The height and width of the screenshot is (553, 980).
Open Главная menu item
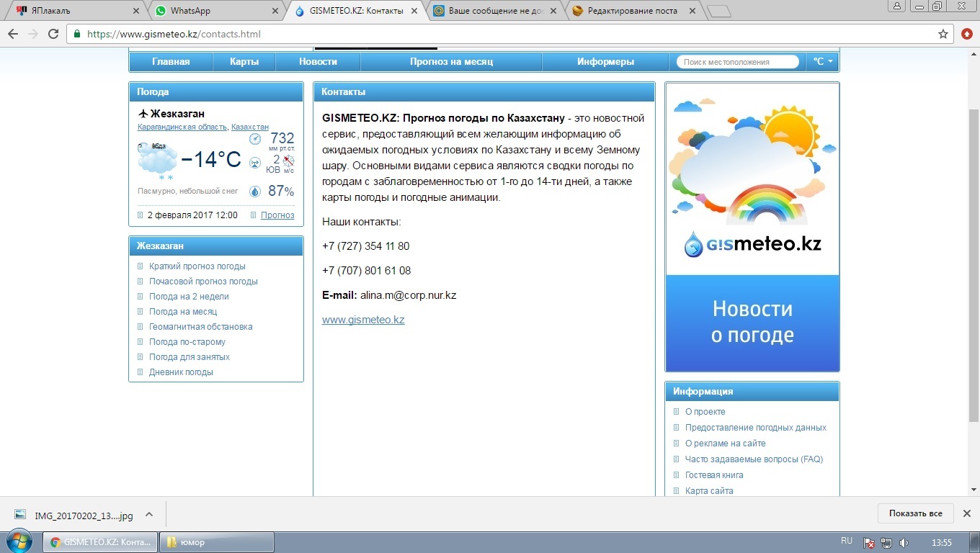pos(171,62)
